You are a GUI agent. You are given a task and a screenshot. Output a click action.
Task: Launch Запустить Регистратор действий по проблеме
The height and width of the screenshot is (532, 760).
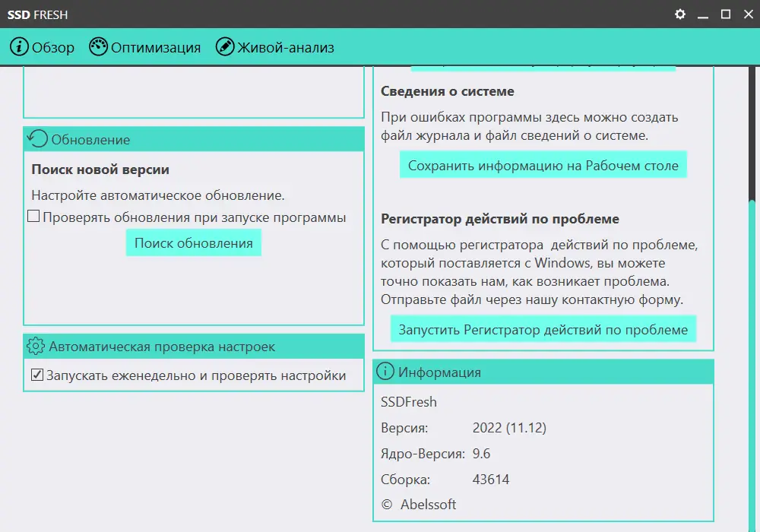pyautogui.click(x=543, y=329)
